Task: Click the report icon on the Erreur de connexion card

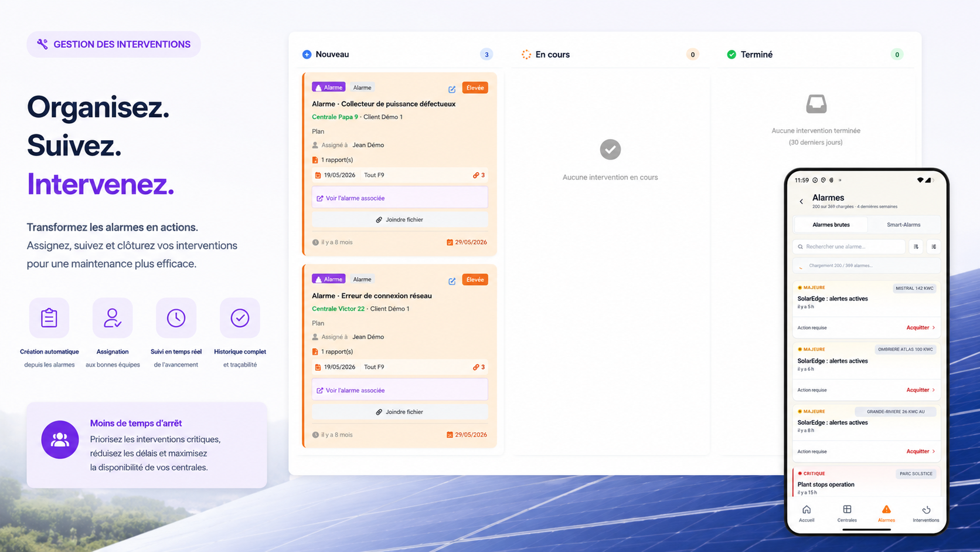Action: [315, 351]
